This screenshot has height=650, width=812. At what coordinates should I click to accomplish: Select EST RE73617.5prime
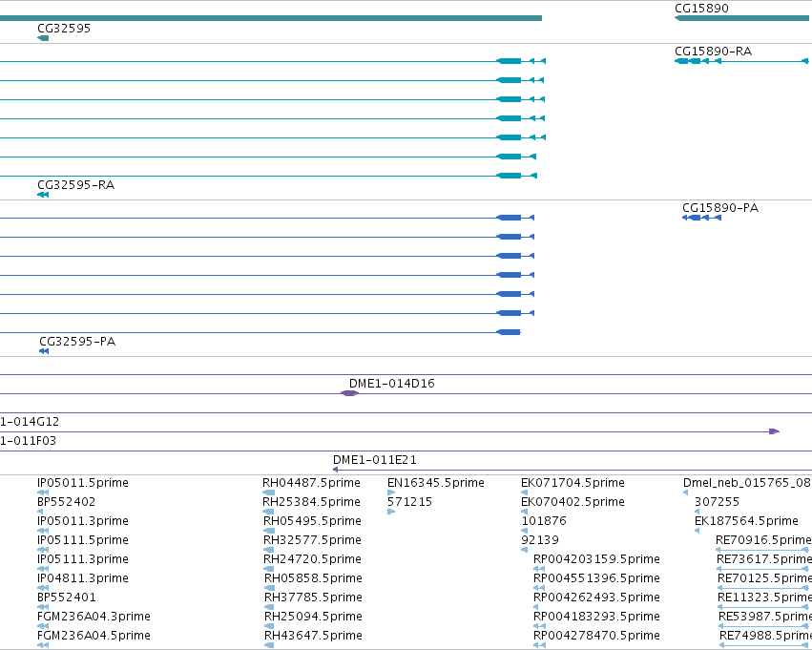tap(764, 559)
